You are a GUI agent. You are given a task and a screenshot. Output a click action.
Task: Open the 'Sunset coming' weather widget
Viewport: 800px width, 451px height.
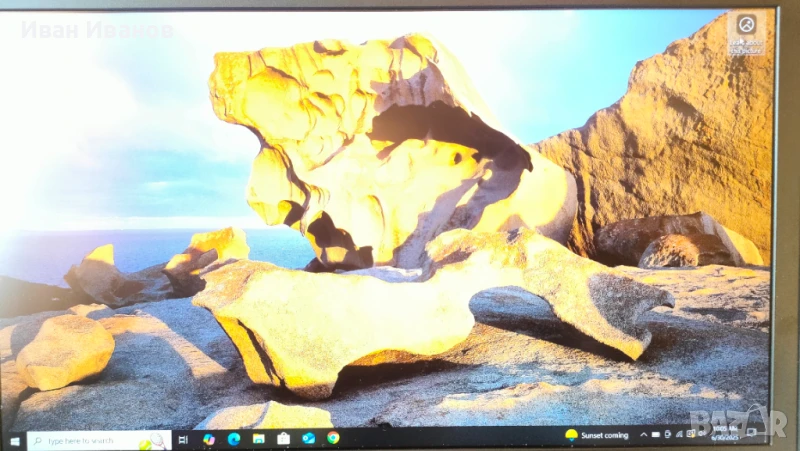tap(597, 435)
